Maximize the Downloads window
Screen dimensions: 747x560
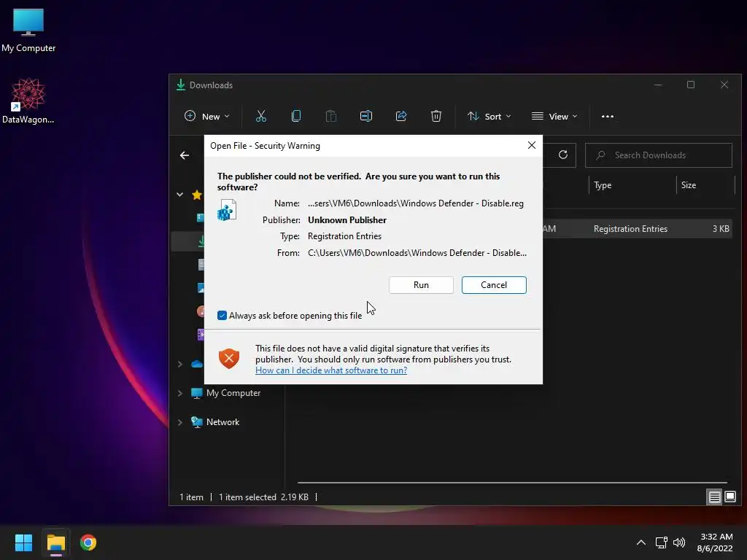[691, 85]
